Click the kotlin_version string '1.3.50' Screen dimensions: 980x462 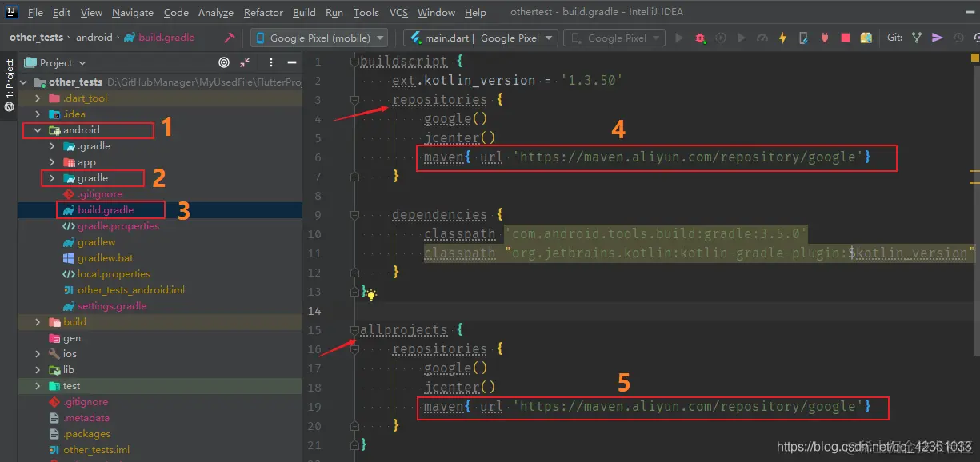click(x=592, y=81)
